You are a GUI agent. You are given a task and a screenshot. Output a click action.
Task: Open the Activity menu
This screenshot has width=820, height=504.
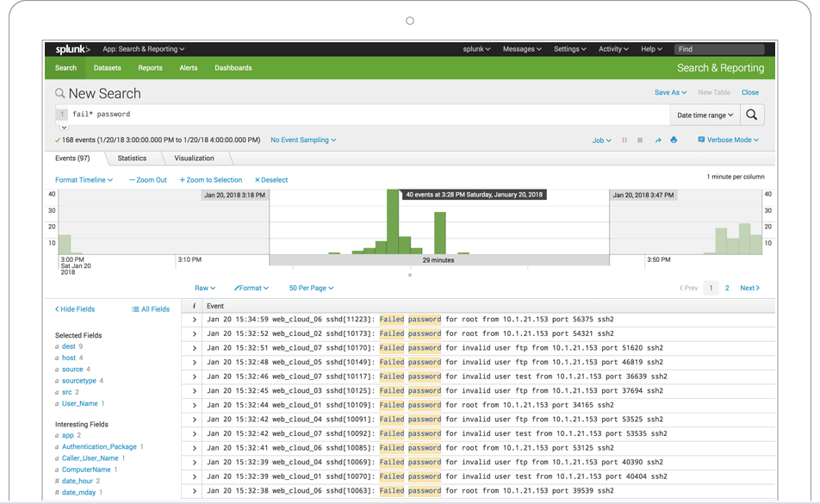[x=613, y=49]
